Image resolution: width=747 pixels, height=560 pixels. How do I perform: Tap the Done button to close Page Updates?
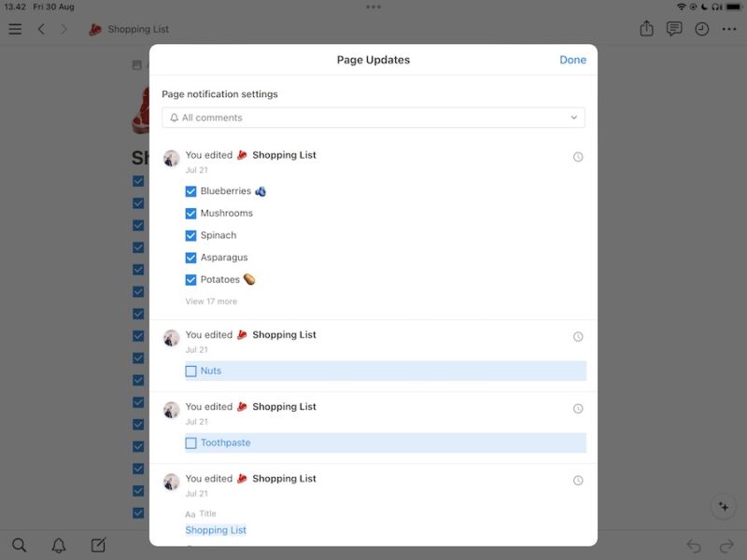tap(572, 60)
